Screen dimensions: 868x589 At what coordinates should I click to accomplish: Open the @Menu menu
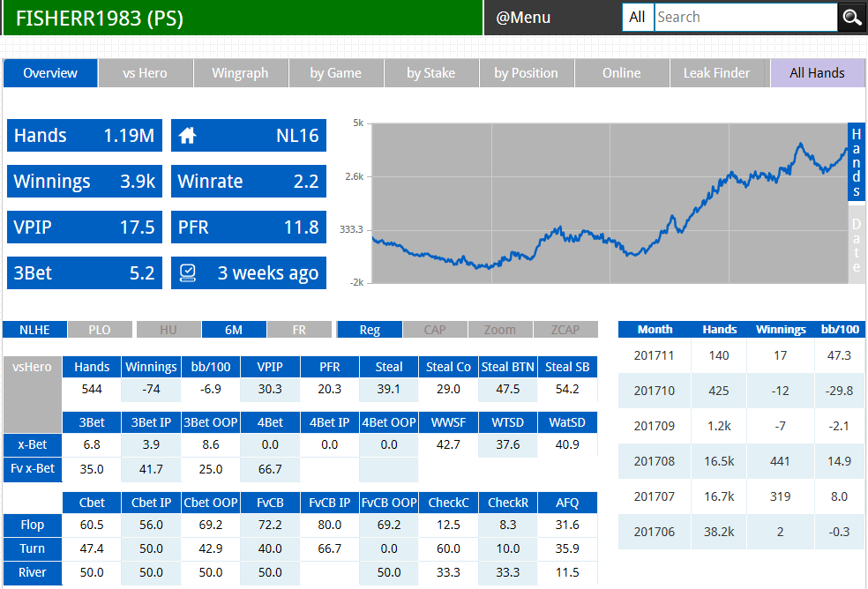tap(523, 18)
